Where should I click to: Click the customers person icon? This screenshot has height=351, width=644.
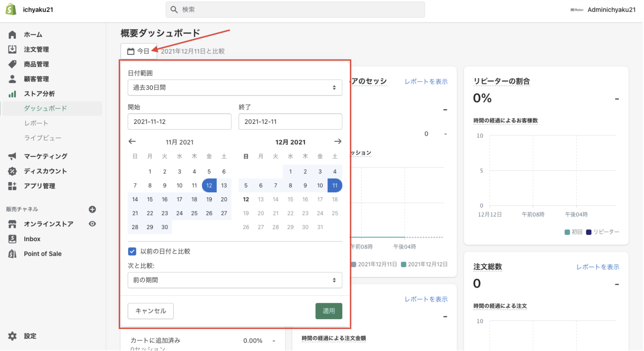[12, 79]
